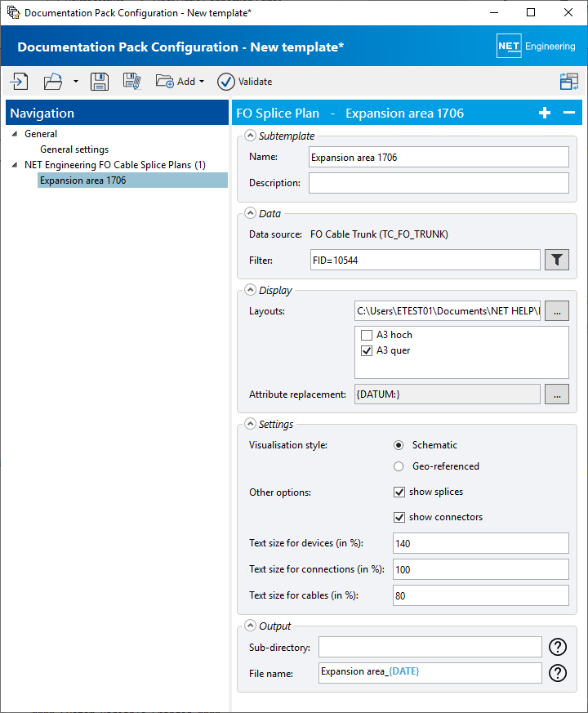Click Text size for devices field
This screenshot has width=588, height=713.
point(481,543)
